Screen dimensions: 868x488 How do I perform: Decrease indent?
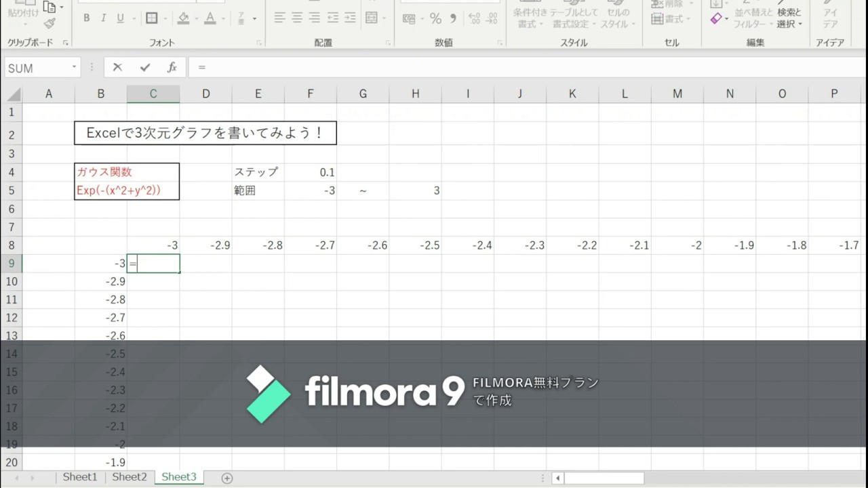coord(333,18)
